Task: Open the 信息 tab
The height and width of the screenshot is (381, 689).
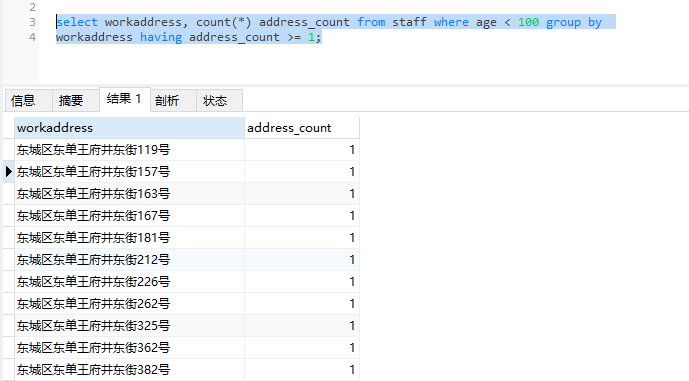Action: [29, 101]
